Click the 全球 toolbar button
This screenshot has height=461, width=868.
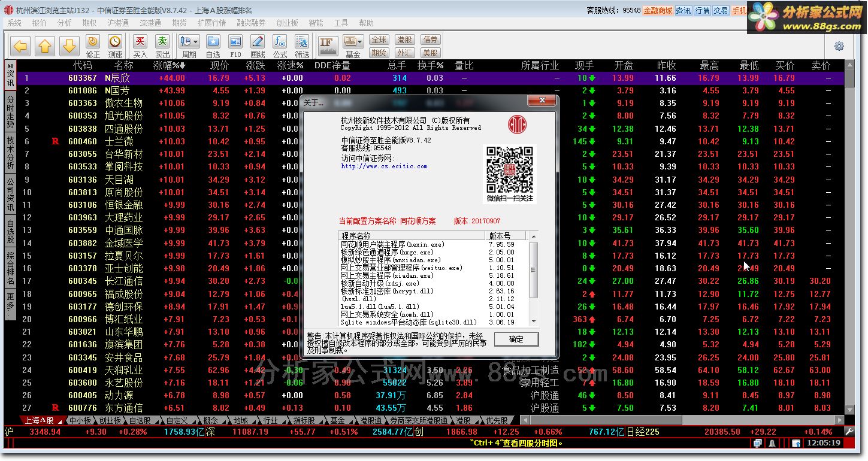pyautogui.click(x=379, y=40)
